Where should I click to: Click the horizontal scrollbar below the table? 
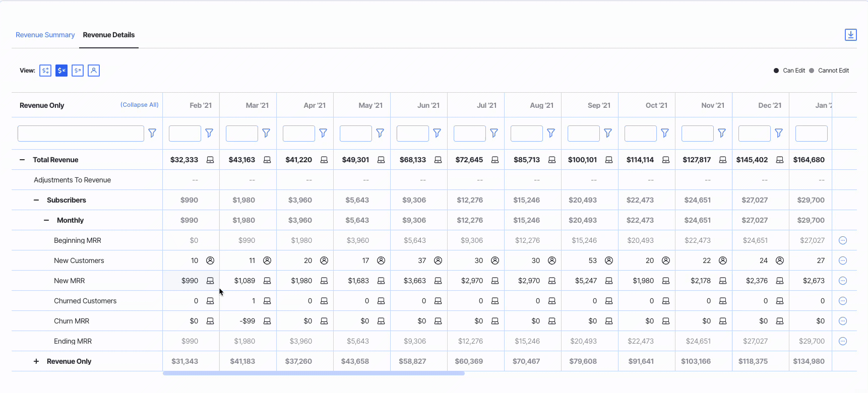point(313,373)
